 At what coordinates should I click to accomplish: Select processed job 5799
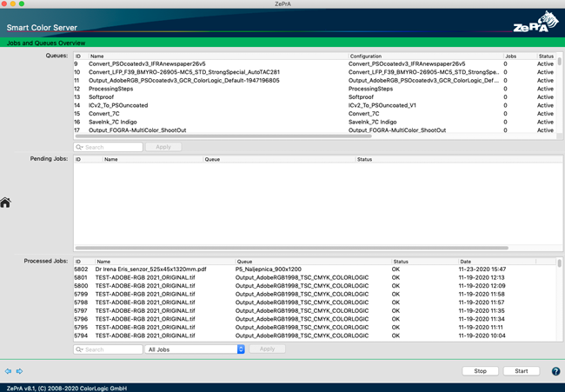coord(316,294)
